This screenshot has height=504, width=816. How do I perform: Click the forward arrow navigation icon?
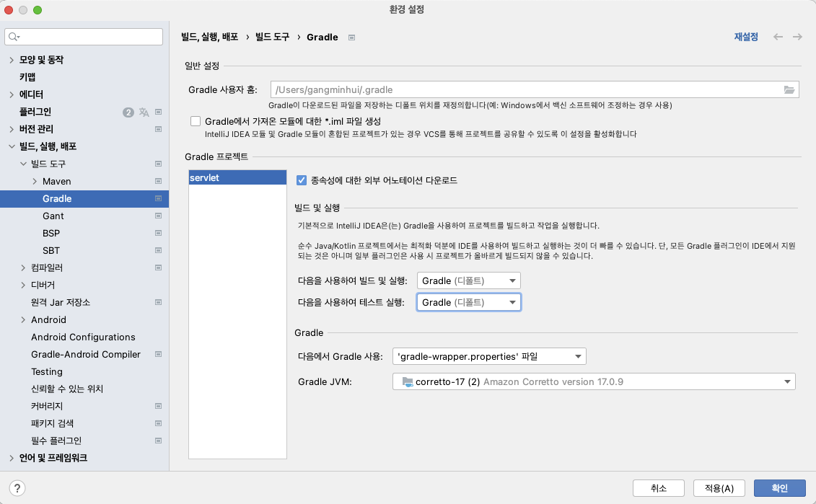pos(797,36)
